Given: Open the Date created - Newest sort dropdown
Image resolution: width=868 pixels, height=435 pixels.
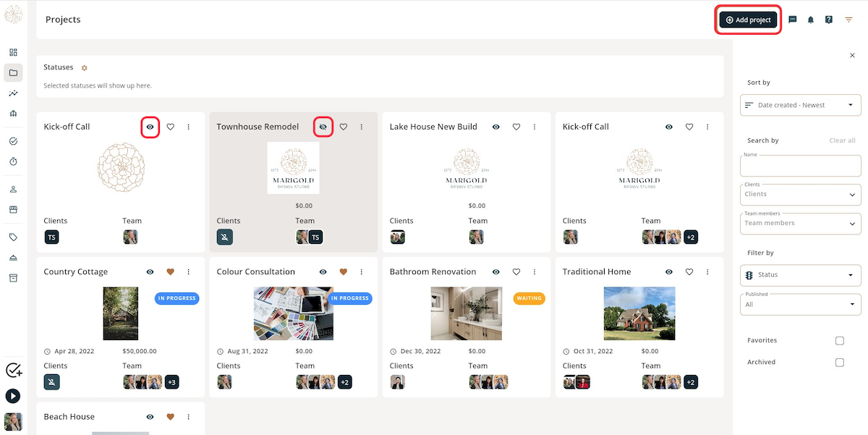Looking at the screenshot, I should (x=801, y=105).
